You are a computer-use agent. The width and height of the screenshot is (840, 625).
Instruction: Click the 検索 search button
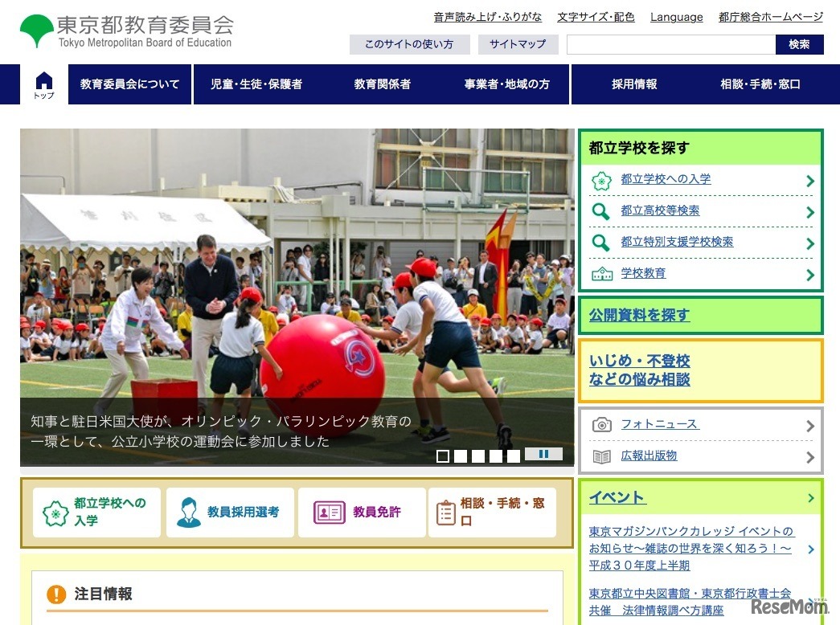799,44
